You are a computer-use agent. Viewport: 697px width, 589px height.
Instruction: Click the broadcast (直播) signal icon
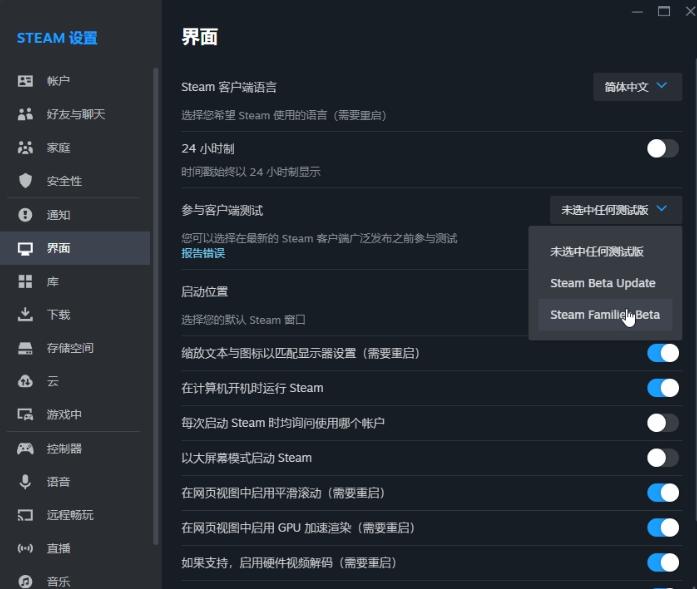point(25,548)
